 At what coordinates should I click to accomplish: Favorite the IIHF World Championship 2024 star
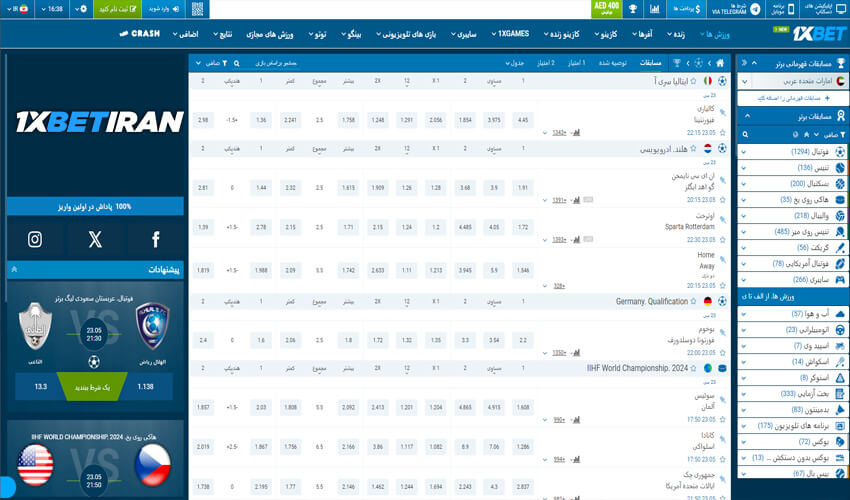coord(693,368)
